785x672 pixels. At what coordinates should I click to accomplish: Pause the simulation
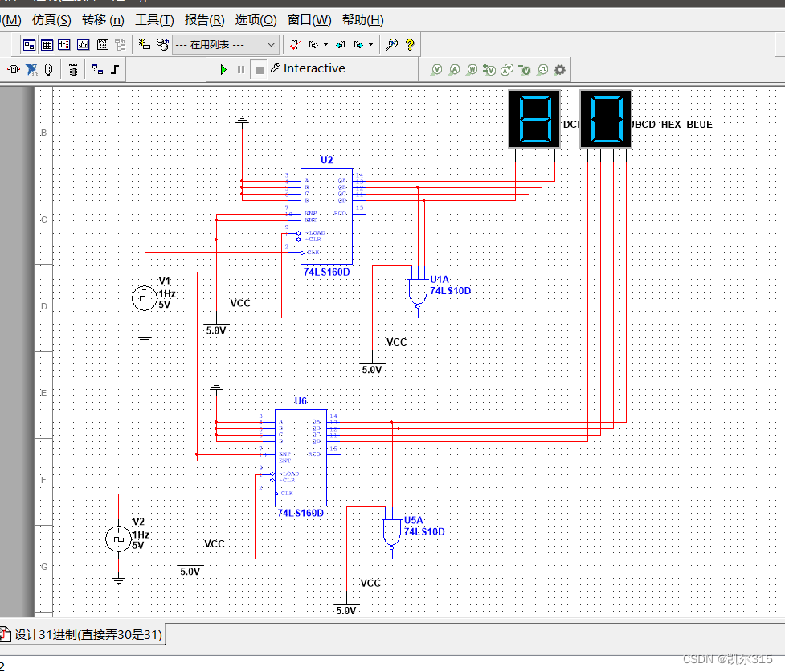point(241,70)
